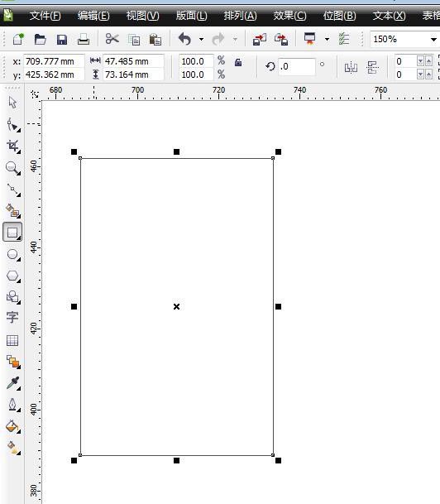Screen dimensions: 440x504
Task: Increase the lower corner roundness value
Action: pos(428,74)
